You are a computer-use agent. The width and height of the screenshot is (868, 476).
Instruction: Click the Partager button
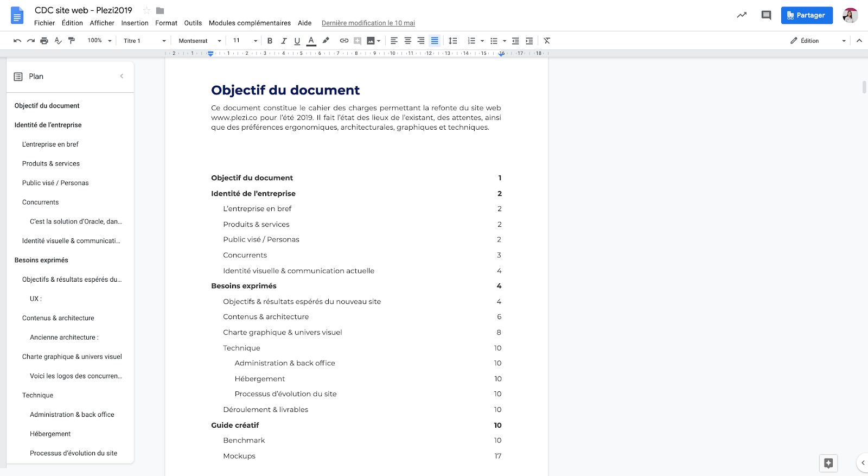(807, 15)
